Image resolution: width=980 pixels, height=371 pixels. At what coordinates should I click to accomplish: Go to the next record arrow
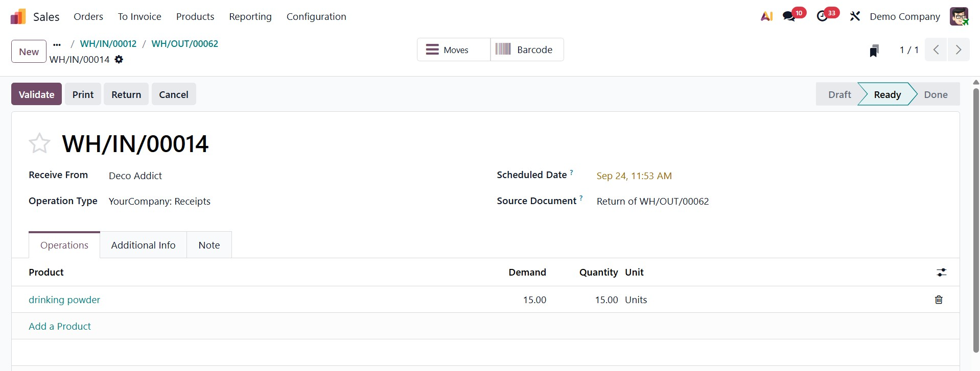coord(959,50)
